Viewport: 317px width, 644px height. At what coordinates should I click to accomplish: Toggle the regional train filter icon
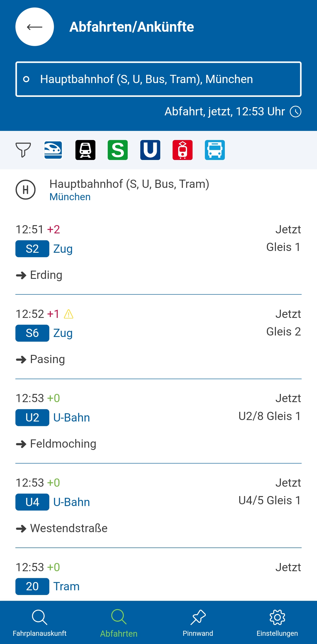tap(85, 150)
